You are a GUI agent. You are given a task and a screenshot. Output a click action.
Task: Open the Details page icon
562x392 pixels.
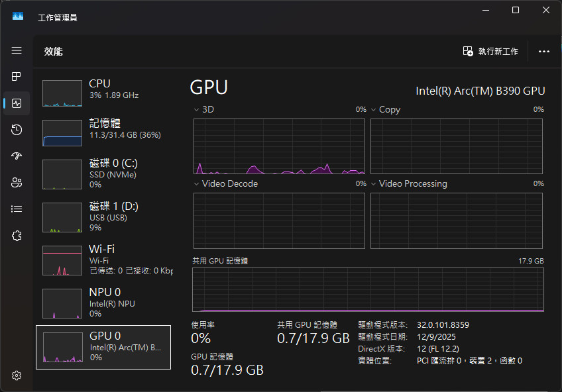(x=17, y=209)
